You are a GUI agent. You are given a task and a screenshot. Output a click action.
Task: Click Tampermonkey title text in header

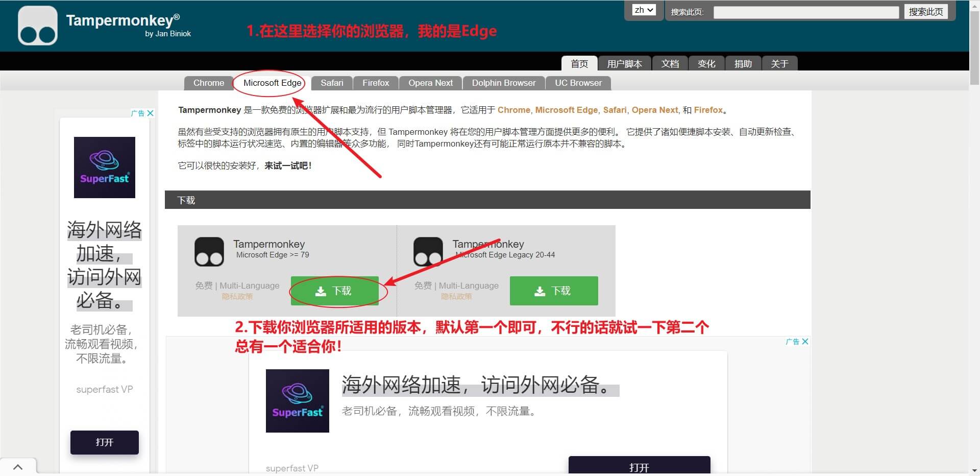[x=122, y=20]
